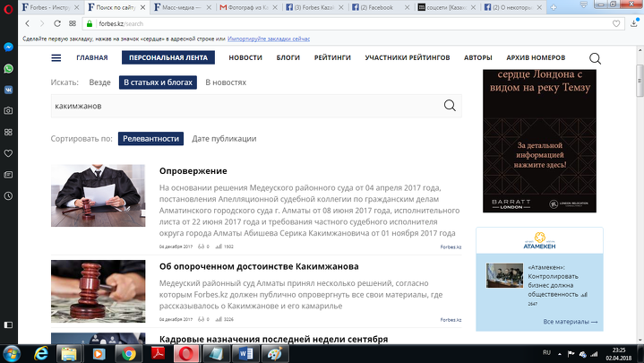Open VK messenger in sidebar
This screenshot has height=363, width=644.
(x=8, y=90)
